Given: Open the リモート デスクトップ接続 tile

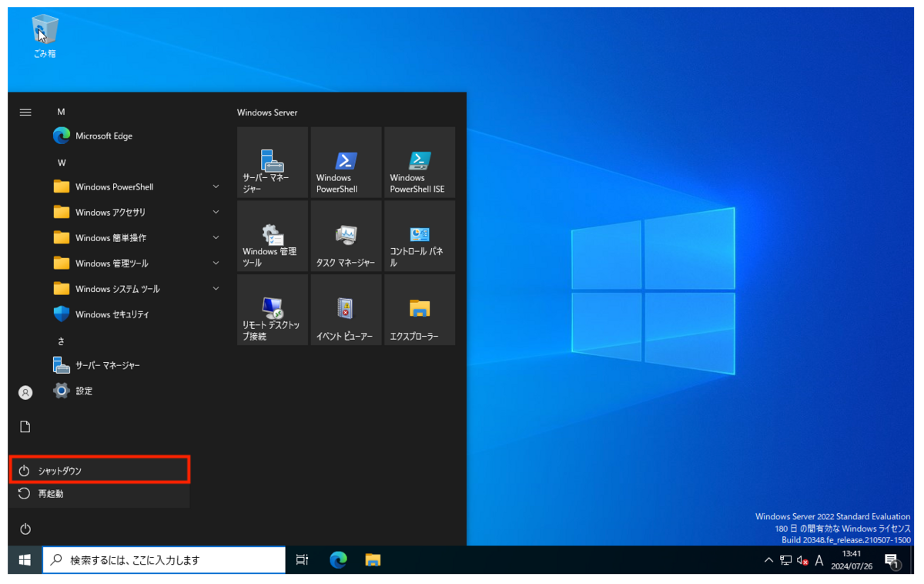Looking at the screenshot, I should (x=273, y=310).
